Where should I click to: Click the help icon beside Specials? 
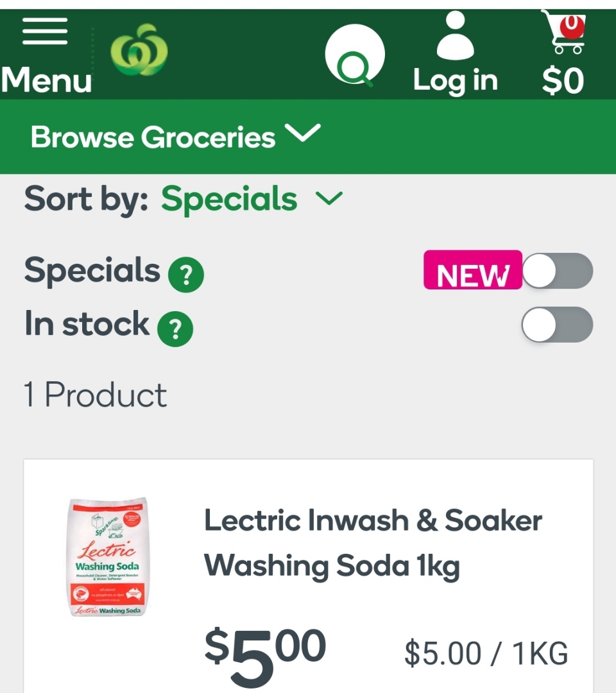point(186,275)
